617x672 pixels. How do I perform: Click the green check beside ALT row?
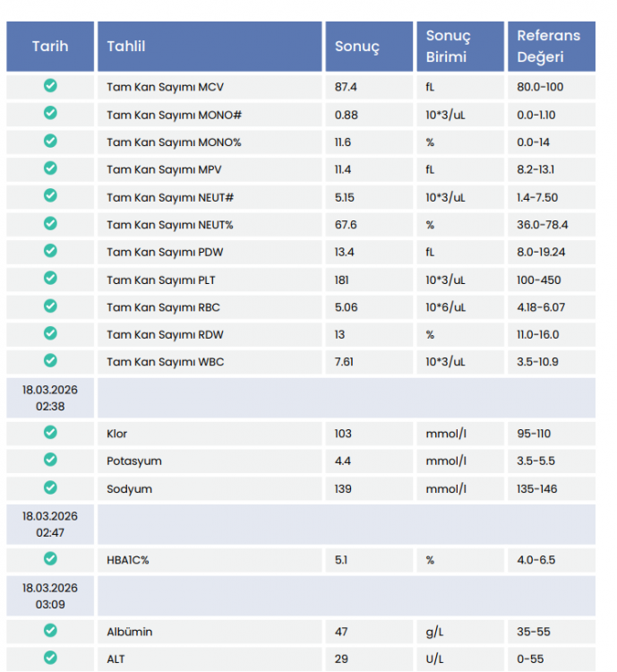(50, 658)
